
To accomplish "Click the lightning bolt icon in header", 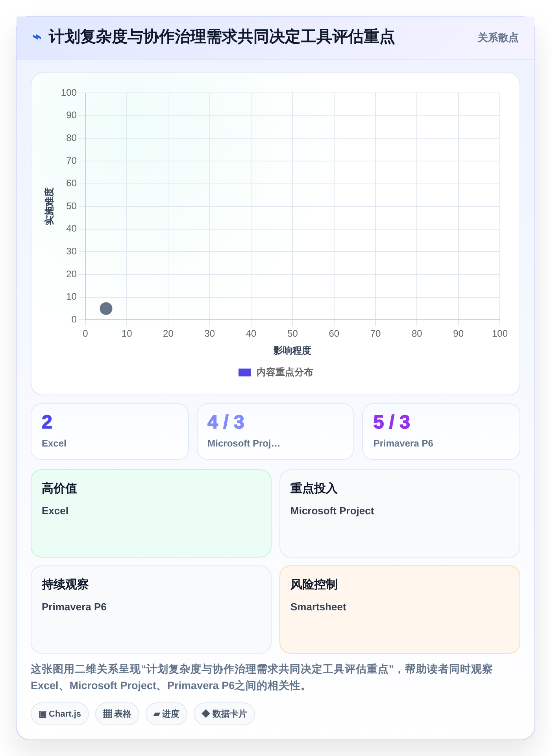I will tap(37, 37).
